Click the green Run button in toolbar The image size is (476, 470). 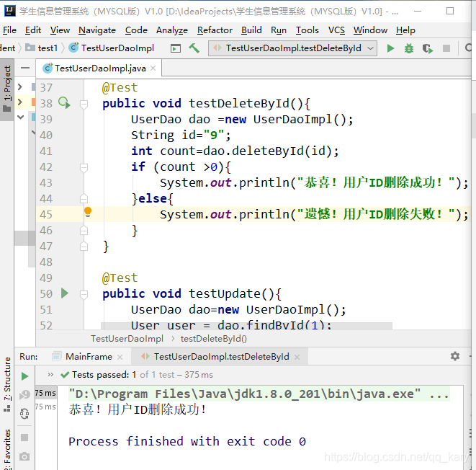390,48
